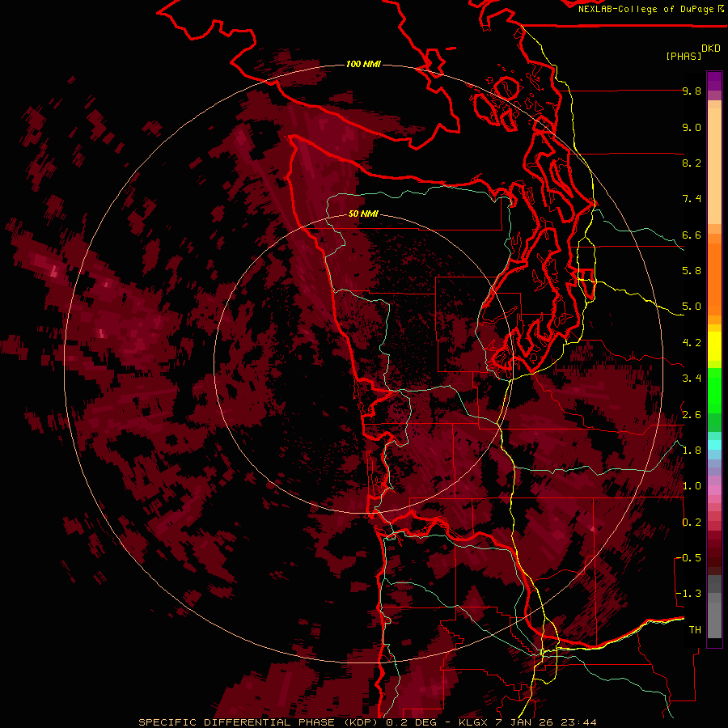Click the 1.0 color scale value
Viewport: 728px width, 728px height.
pyautogui.click(x=692, y=486)
